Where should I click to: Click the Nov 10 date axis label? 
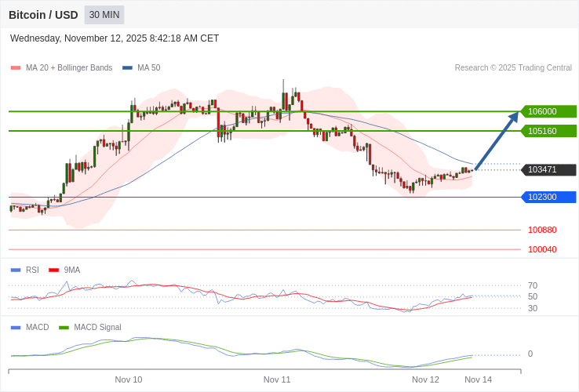pyautogui.click(x=129, y=379)
